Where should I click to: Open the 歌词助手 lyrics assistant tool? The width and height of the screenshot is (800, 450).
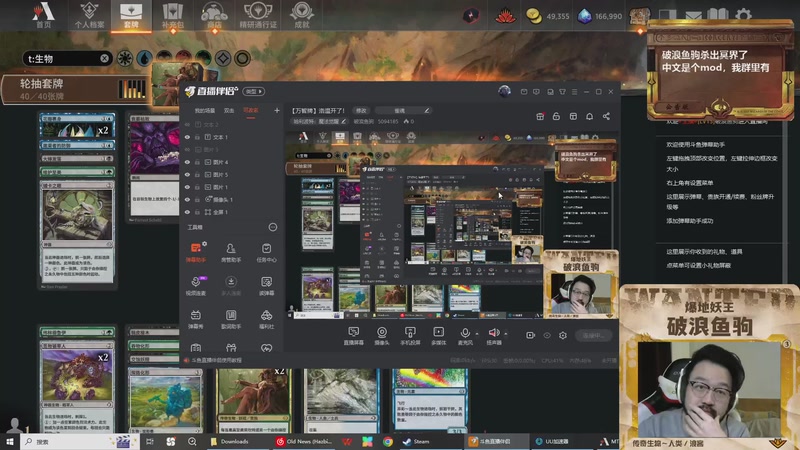[231, 319]
